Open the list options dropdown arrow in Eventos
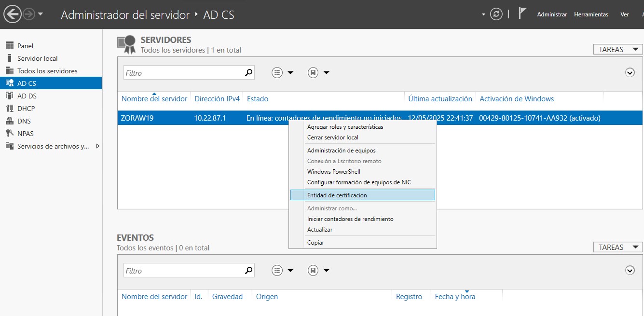Image resolution: width=644 pixels, height=316 pixels. click(x=290, y=271)
